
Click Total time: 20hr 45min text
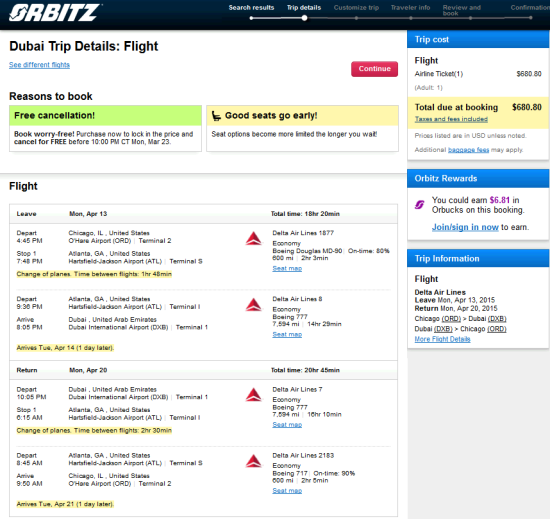tap(305, 370)
